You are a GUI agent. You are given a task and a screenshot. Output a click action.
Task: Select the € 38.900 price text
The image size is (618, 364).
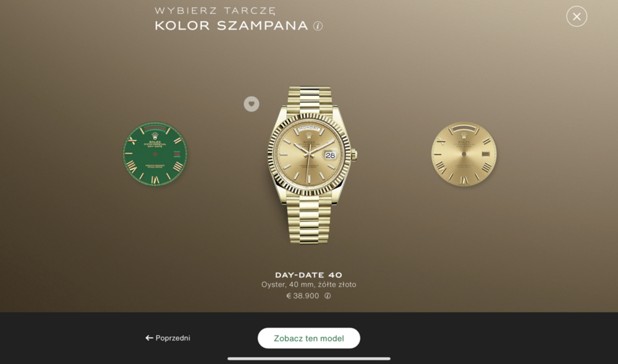click(303, 296)
